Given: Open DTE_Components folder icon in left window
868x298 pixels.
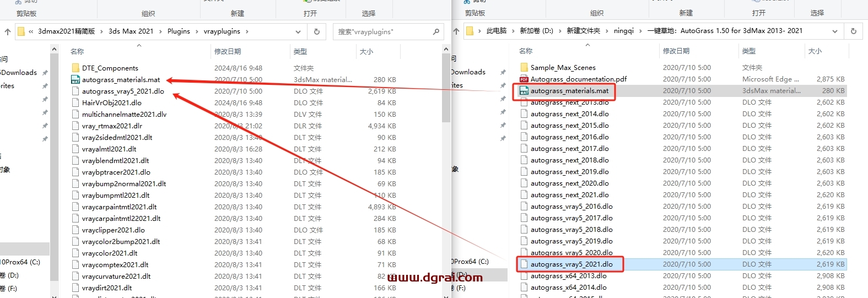Looking at the screenshot, I should [x=76, y=68].
